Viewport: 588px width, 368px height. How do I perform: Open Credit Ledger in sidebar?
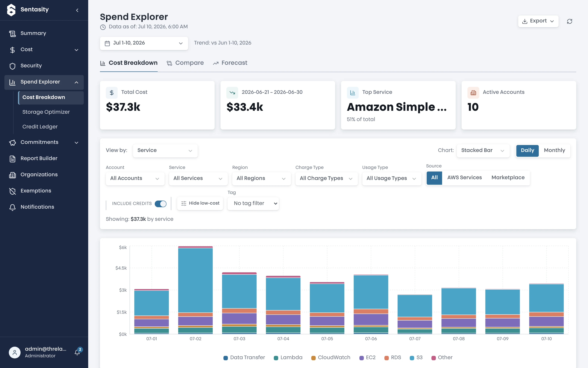(40, 127)
